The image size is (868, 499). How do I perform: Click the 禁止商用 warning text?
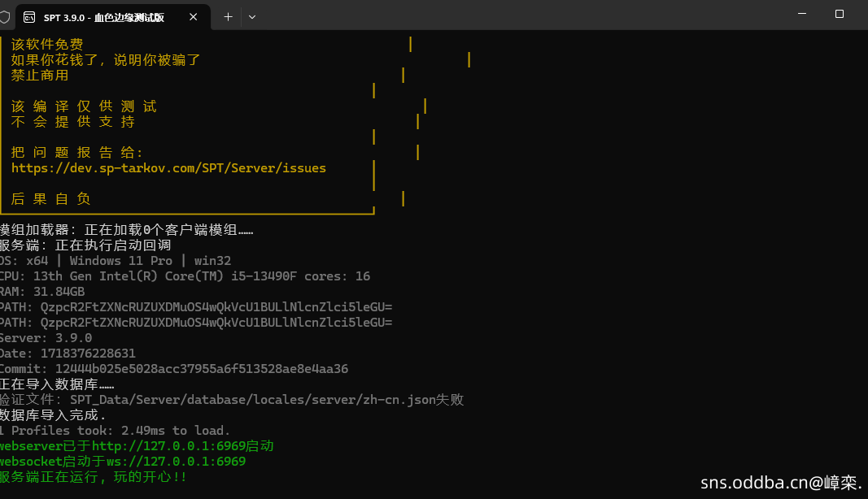(39, 75)
